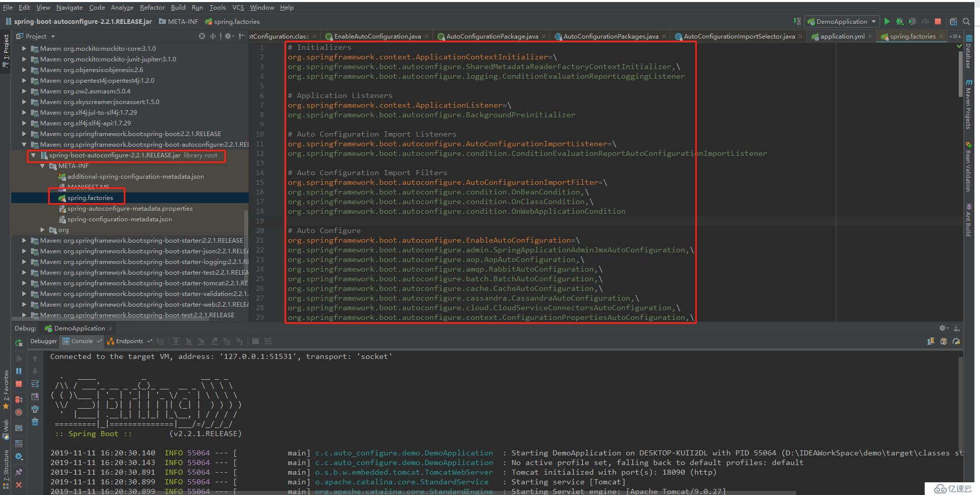The width and height of the screenshot is (980, 495).
Task: Collapse all nodes in the Project panel
Action: point(213,36)
